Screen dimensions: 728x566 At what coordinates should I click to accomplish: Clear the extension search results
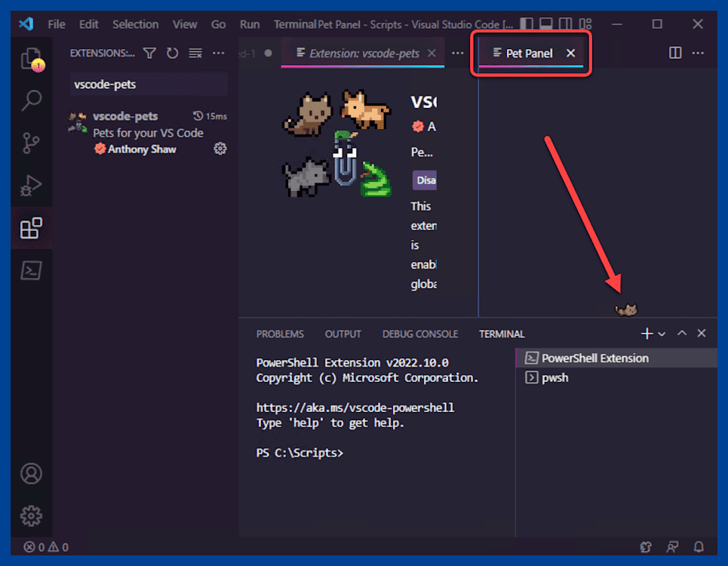click(x=195, y=53)
